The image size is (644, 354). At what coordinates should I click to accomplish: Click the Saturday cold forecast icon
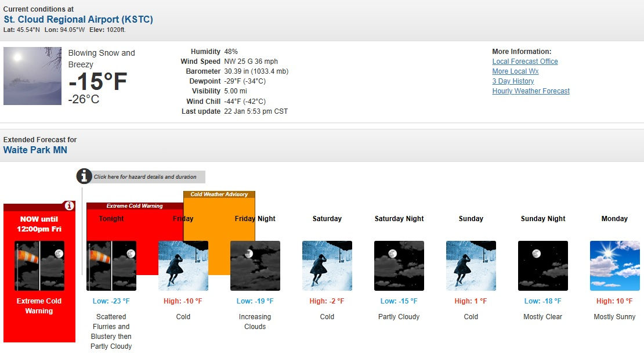pos(327,266)
